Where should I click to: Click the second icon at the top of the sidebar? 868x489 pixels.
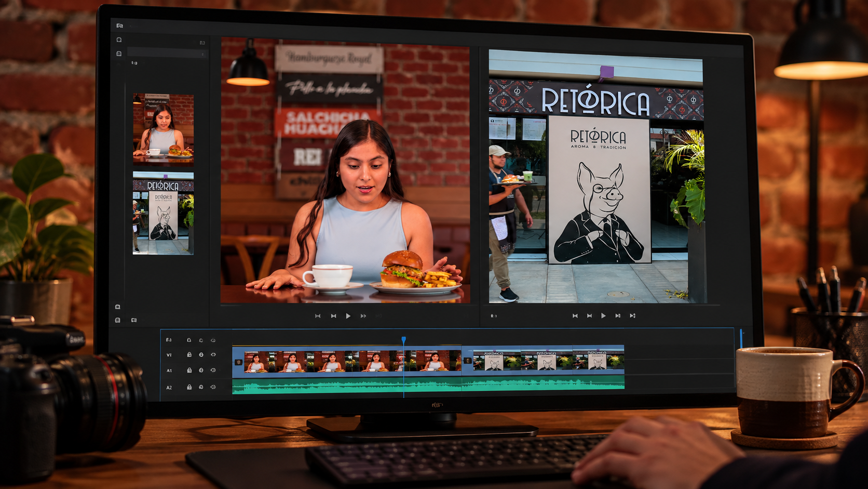(119, 54)
